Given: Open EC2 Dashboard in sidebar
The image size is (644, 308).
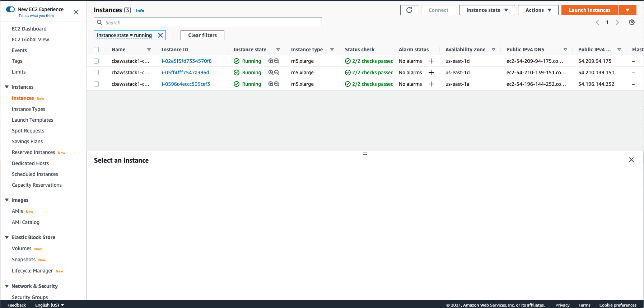Looking at the screenshot, I should click(x=29, y=29).
